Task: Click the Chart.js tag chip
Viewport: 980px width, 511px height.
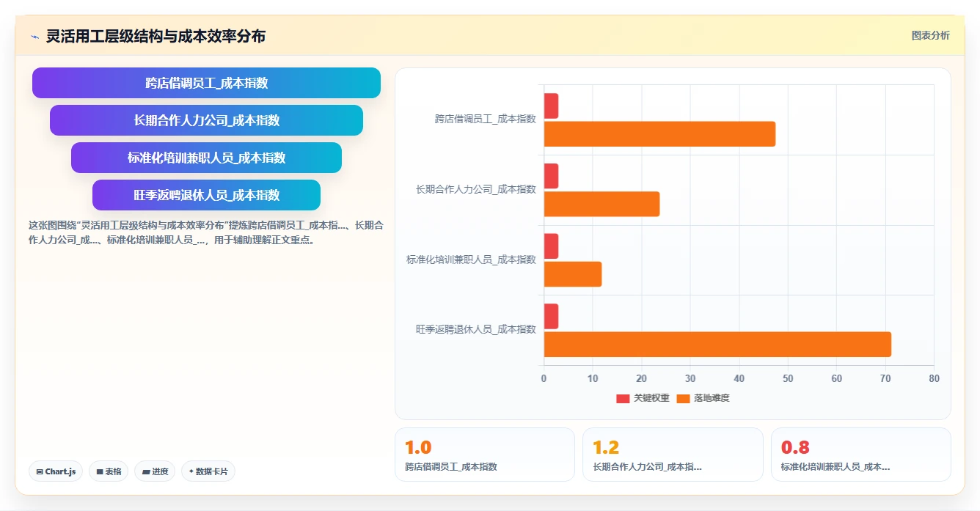Action: pos(56,471)
